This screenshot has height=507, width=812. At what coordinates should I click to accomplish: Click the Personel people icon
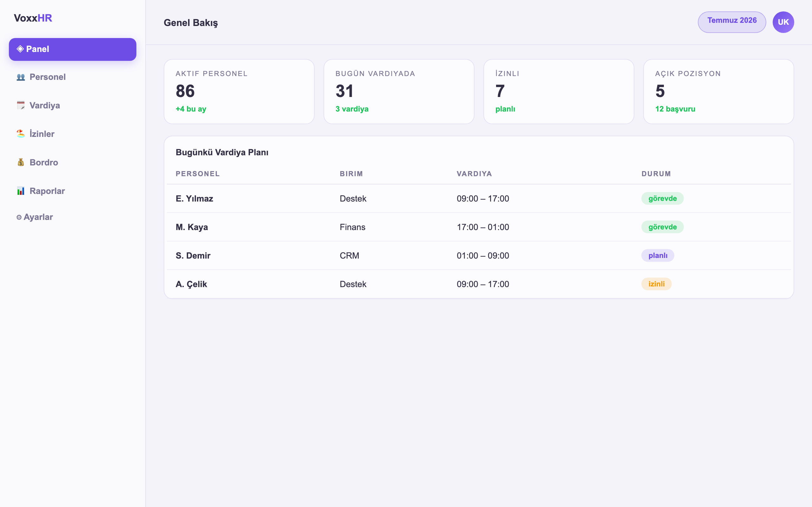point(21,77)
